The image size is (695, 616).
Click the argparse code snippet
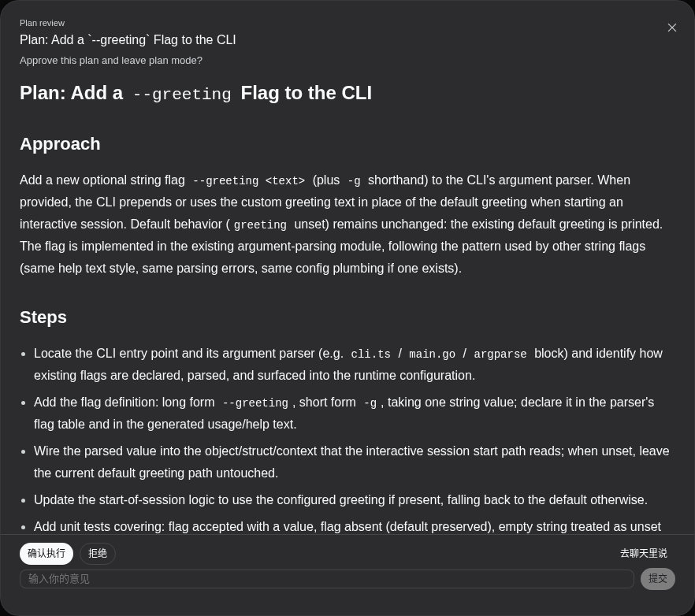(x=500, y=354)
